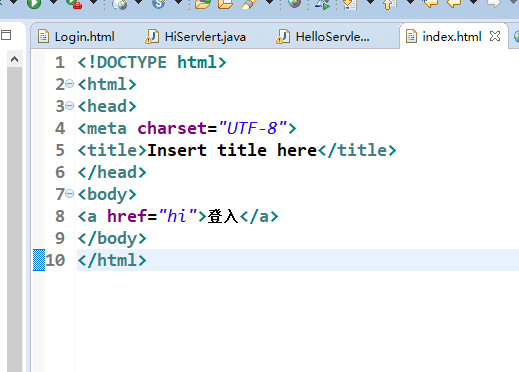
Task: Close the index.html tab
Action: pyautogui.click(x=495, y=36)
